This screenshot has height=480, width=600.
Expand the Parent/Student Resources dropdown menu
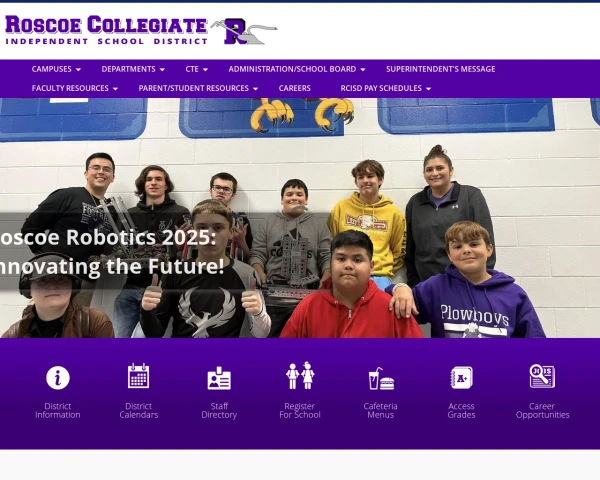(x=198, y=88)
